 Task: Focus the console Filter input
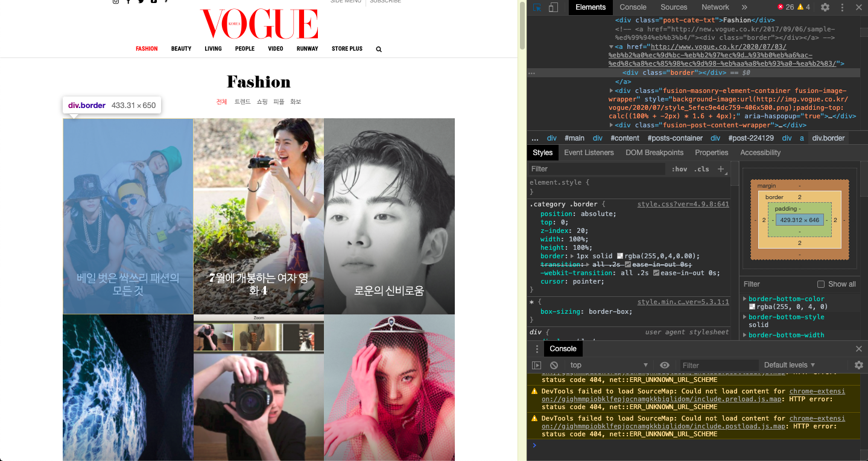point(719,365)
